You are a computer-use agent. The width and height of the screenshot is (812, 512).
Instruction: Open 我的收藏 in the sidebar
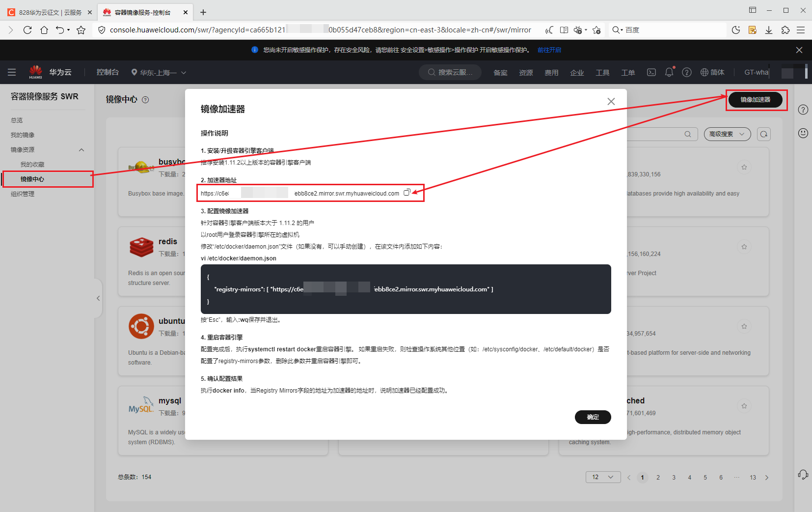point(32,165)
